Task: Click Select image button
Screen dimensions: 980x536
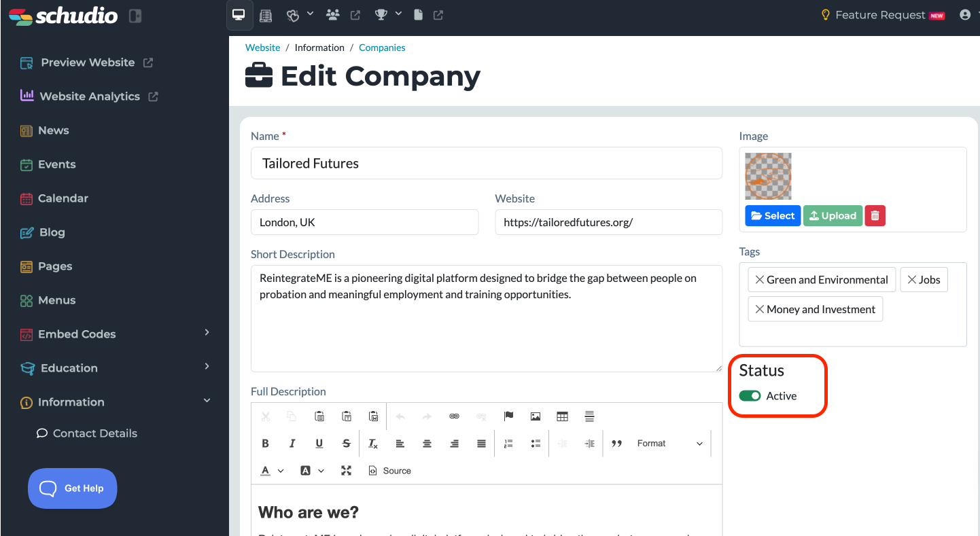Action: pyautogui.click(x=773, y=216)
